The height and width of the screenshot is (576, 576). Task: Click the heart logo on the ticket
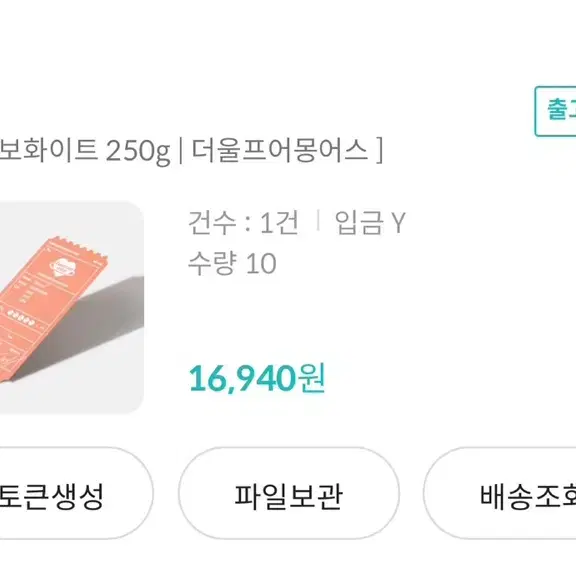63,268
